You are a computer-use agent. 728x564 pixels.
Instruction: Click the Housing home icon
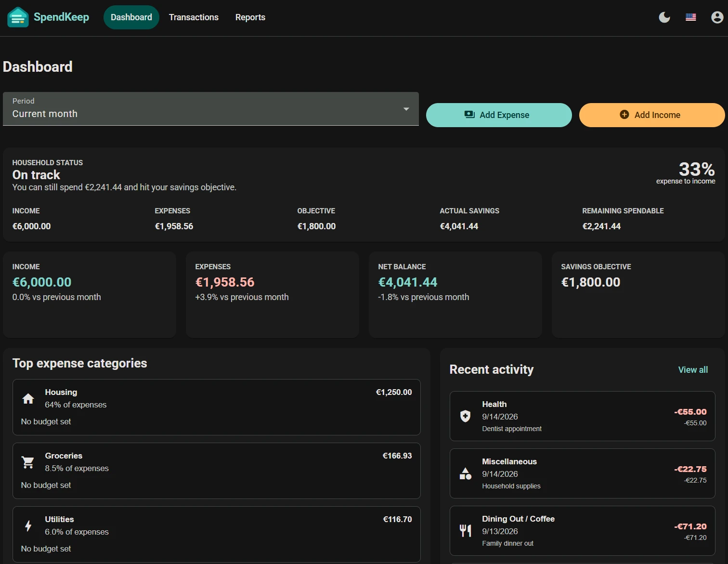28,399
